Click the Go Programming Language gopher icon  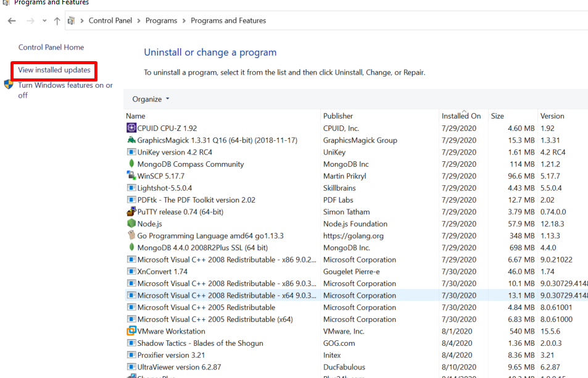click(131, 235)
